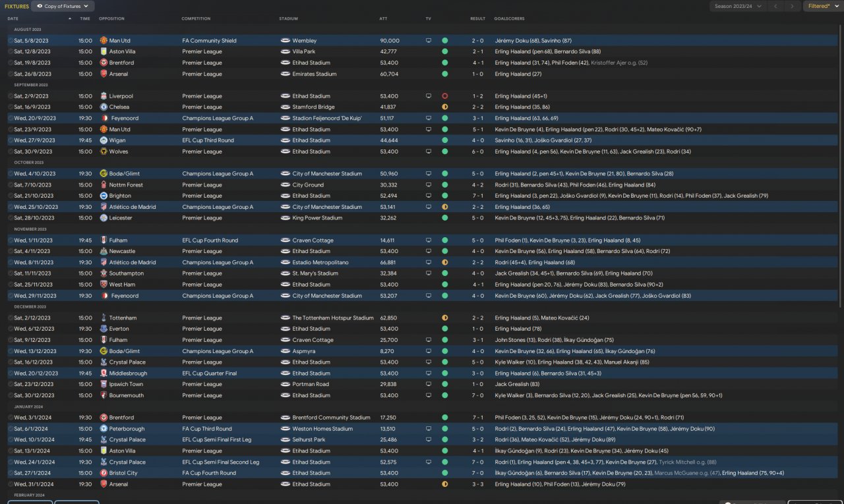The height and width of the screenshot is (504, 844).
Task: Click goalscorer Kristoffer Ajer o.g. (52)
Action: coord(620,63)
